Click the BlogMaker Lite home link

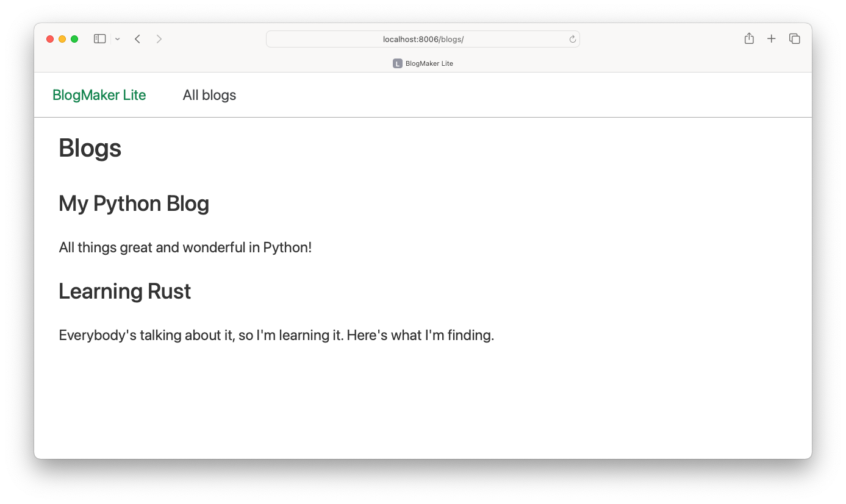coord(99,95)
